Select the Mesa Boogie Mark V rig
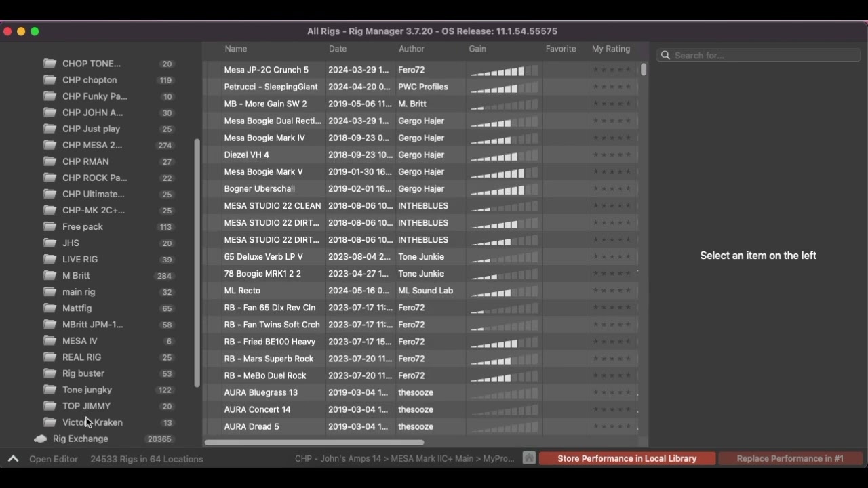Screen dimensions: 868x488 point(264,171)
